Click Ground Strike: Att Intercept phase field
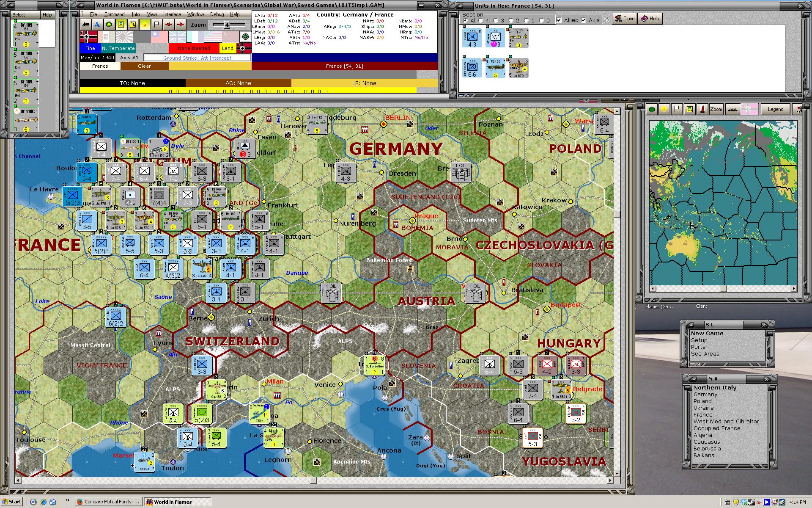Viewport: 812px width, 508px height. coord(198,58)
